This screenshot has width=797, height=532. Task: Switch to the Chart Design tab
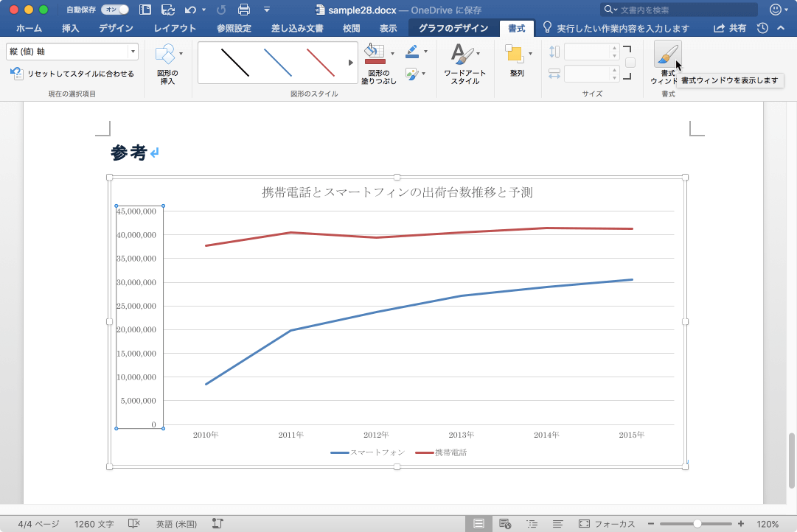(x=453, y=29)
